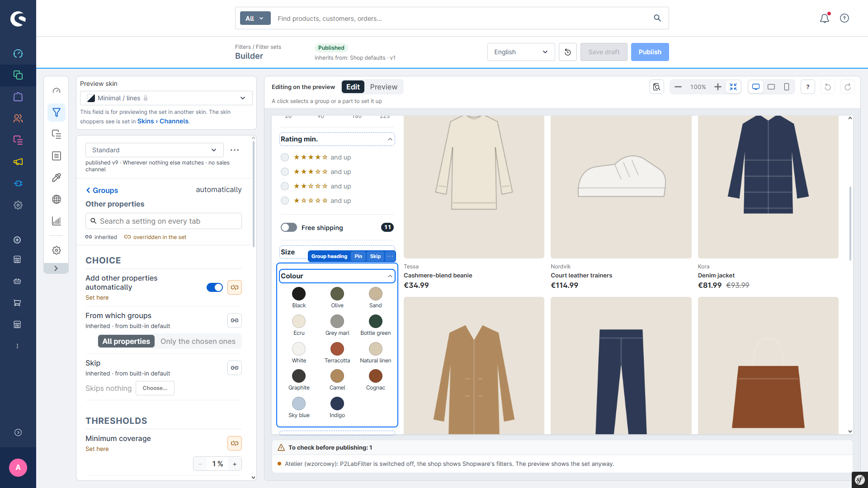This screenshot has height=488, width=868.
Task: Select Only the chosen ones option
Action: [198, 342]
